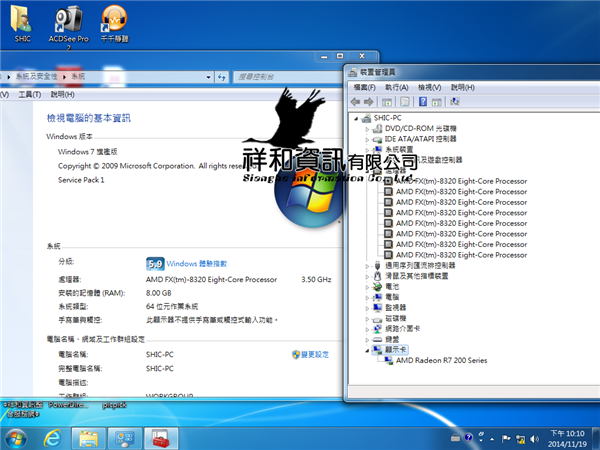Click the 系統及安全性 breadcrumb
The height and width of the screenshot is (450, 600).
[36, 77]
